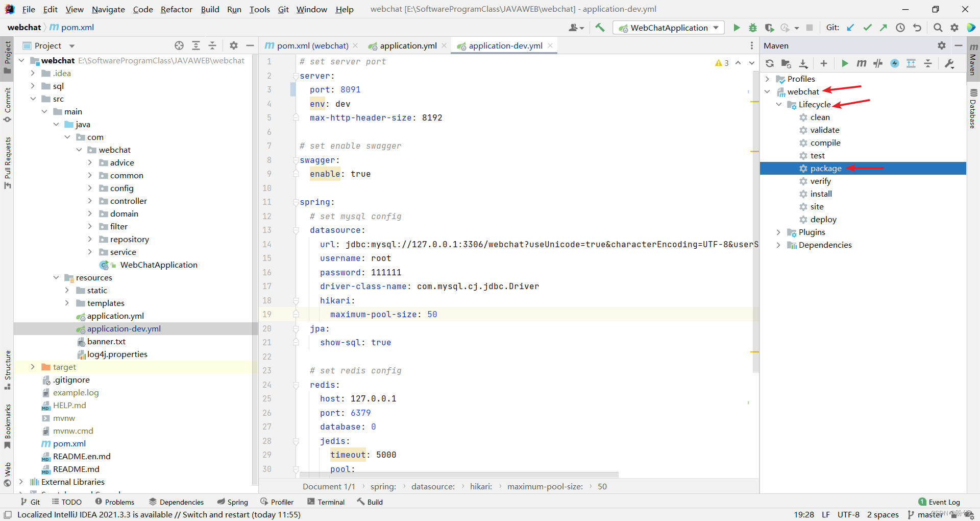Collapse Maven Lifecycle node

tap(779, 104)
